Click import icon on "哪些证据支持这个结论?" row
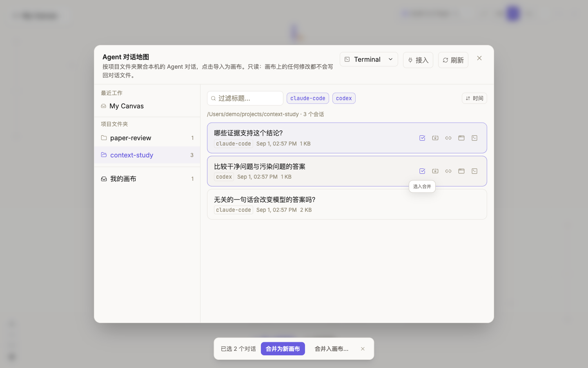 click(x=435, y=138)
